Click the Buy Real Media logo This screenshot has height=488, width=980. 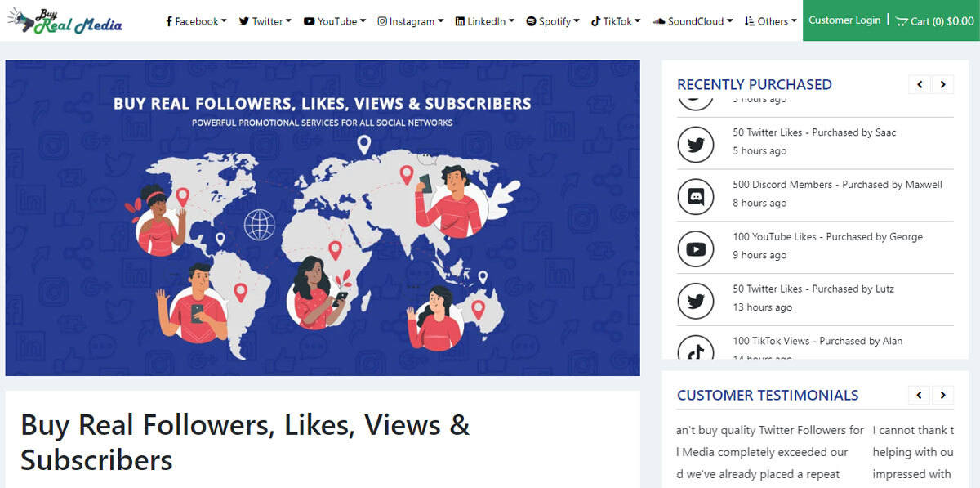point(65,21)
